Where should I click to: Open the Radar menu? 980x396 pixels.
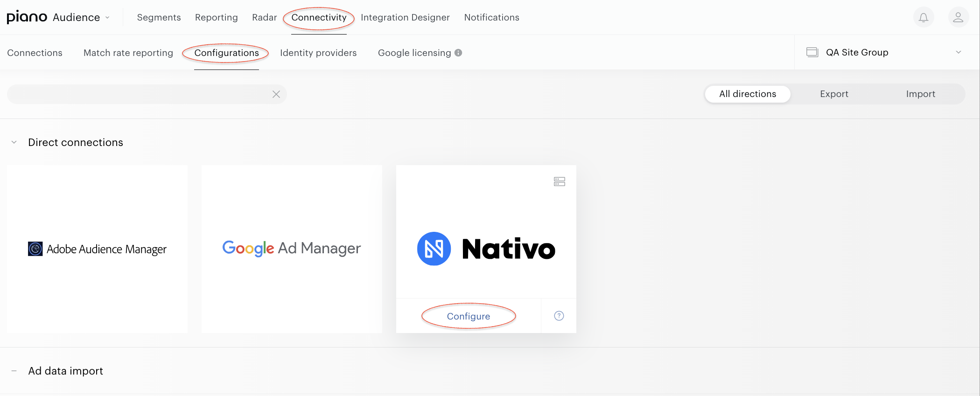tap(265, 17)
